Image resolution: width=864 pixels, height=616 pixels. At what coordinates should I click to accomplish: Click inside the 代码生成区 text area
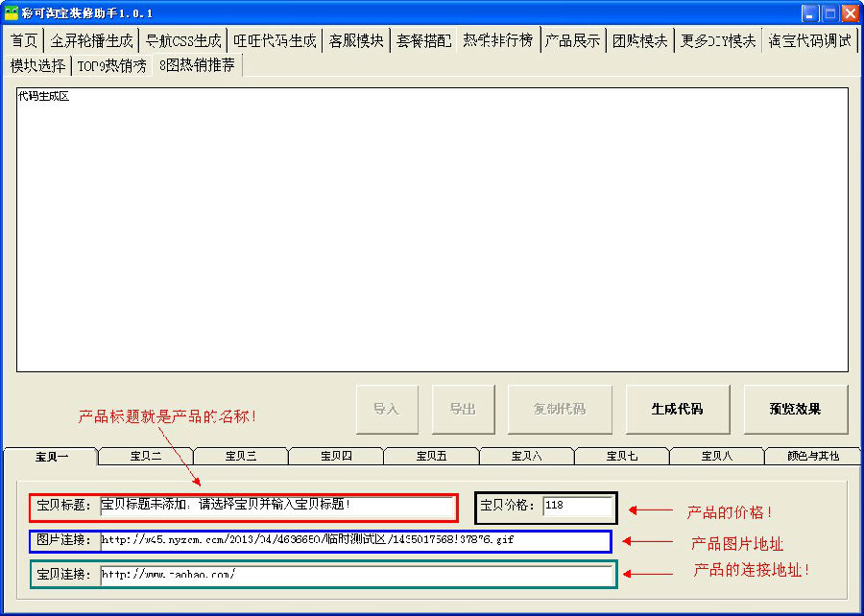pos(432,230)
